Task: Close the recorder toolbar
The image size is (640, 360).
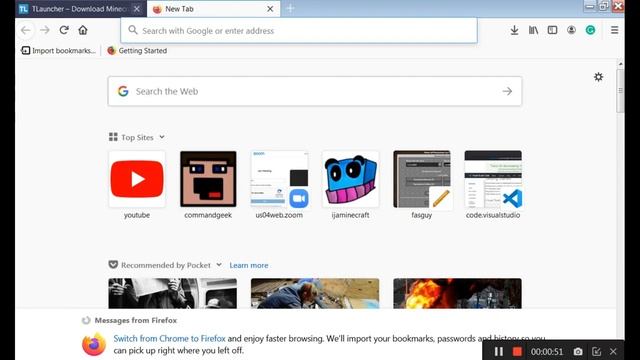Action: [x=613, y=351]
